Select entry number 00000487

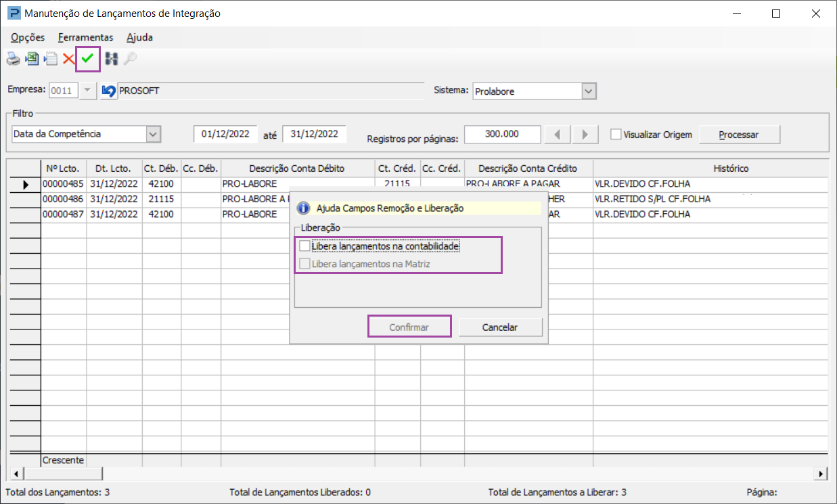point(64,214)
